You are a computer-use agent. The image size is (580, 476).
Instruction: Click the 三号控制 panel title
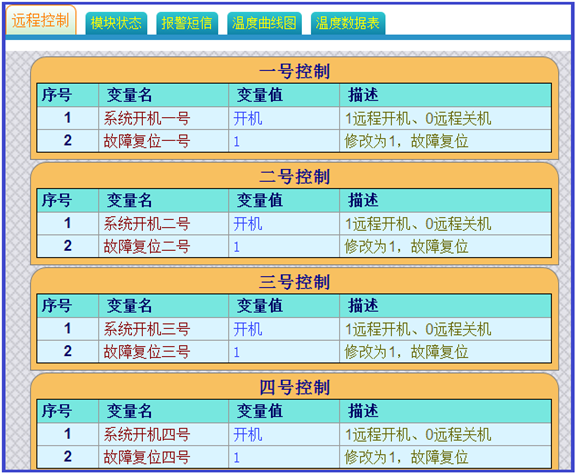click(x=294, y=282)
